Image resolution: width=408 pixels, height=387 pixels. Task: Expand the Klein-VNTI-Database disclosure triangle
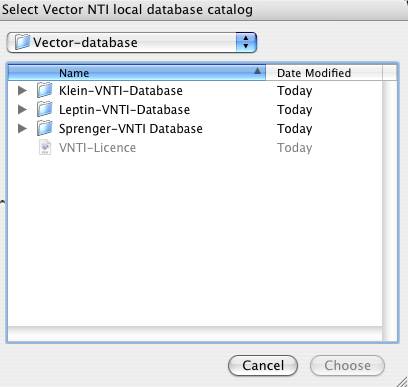point(22,90)
